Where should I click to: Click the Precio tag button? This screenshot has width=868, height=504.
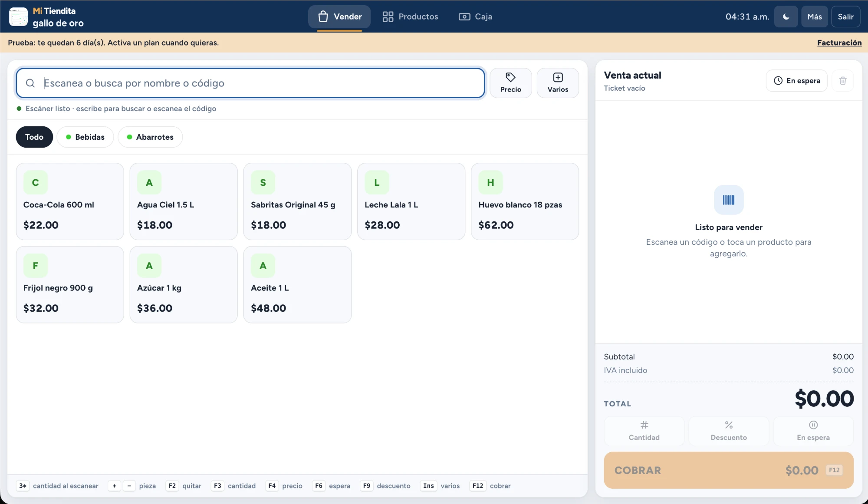(510, 83)
